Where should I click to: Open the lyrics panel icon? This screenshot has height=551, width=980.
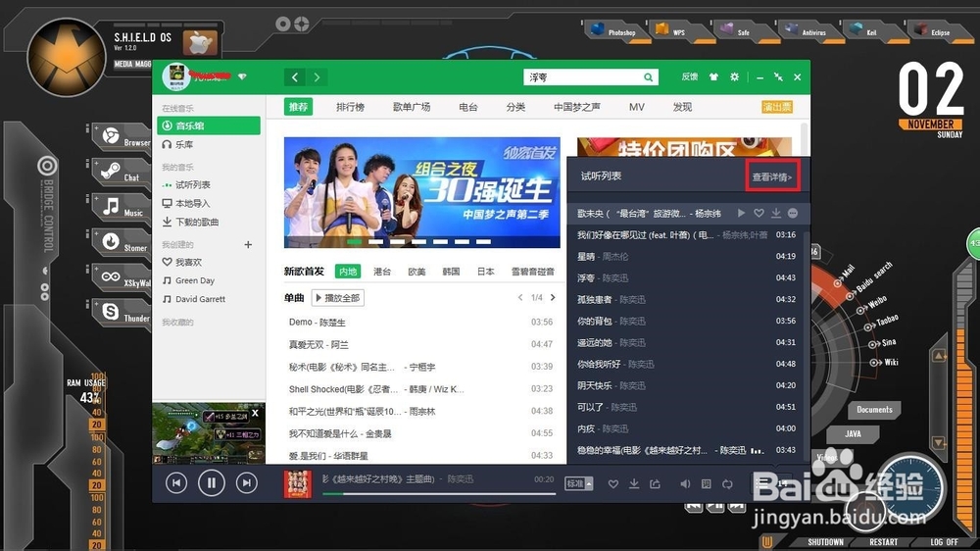point(707,484)
